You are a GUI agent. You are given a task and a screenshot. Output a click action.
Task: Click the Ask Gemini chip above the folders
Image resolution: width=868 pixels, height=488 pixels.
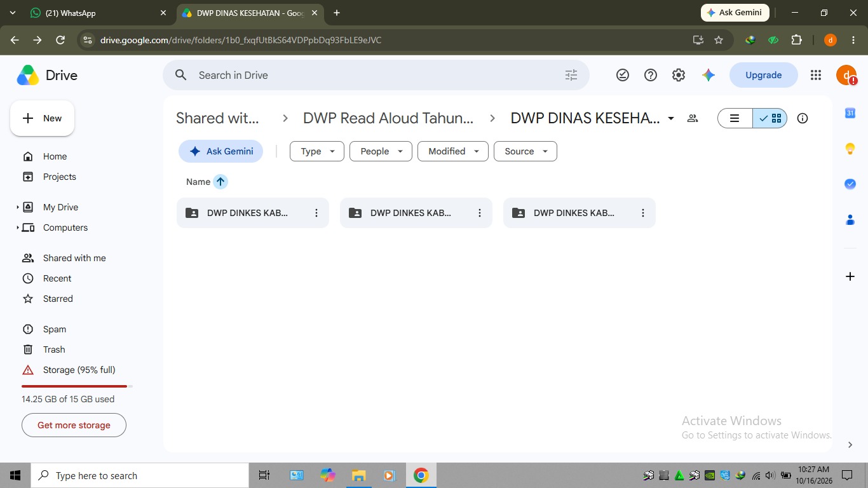coord(220,151)
